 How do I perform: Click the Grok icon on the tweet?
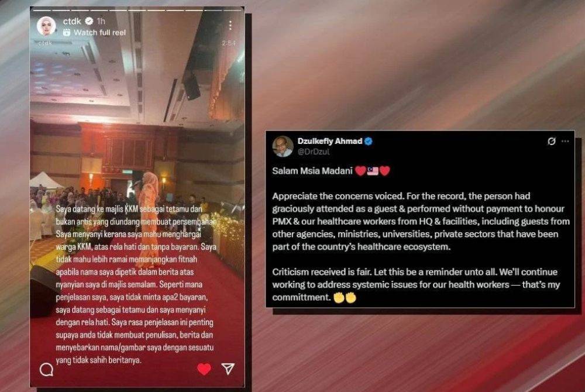tap(552, 142)
